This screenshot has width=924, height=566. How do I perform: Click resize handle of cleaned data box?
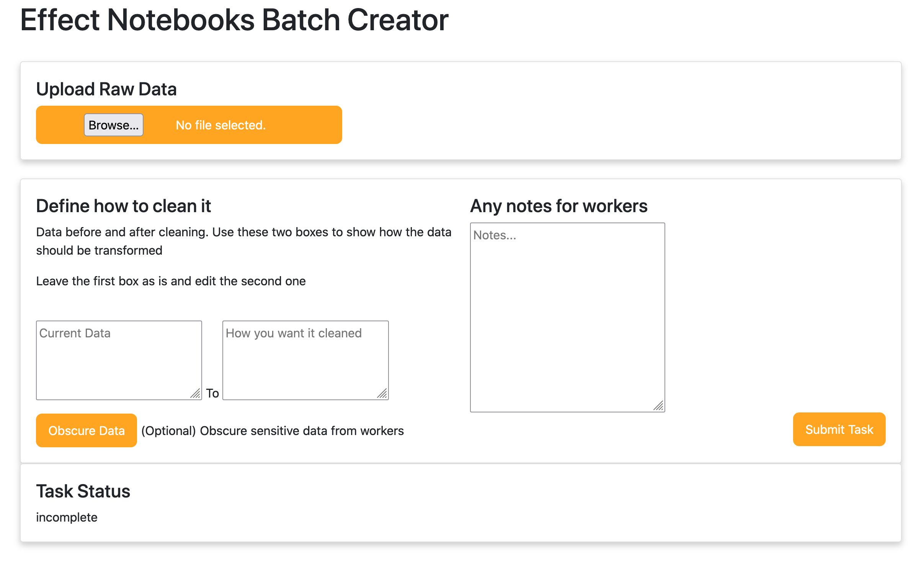[382, 394]
